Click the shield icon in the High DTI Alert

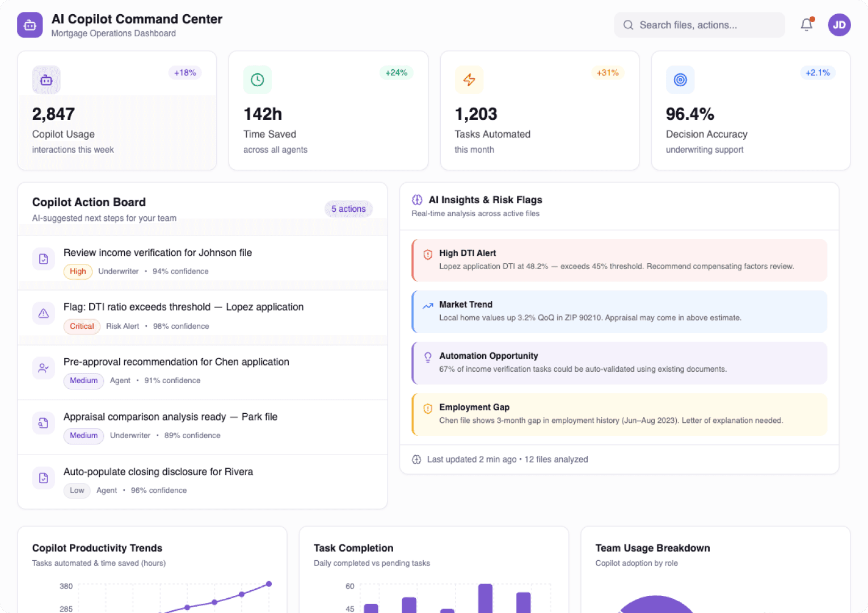[x=428, y=255]
